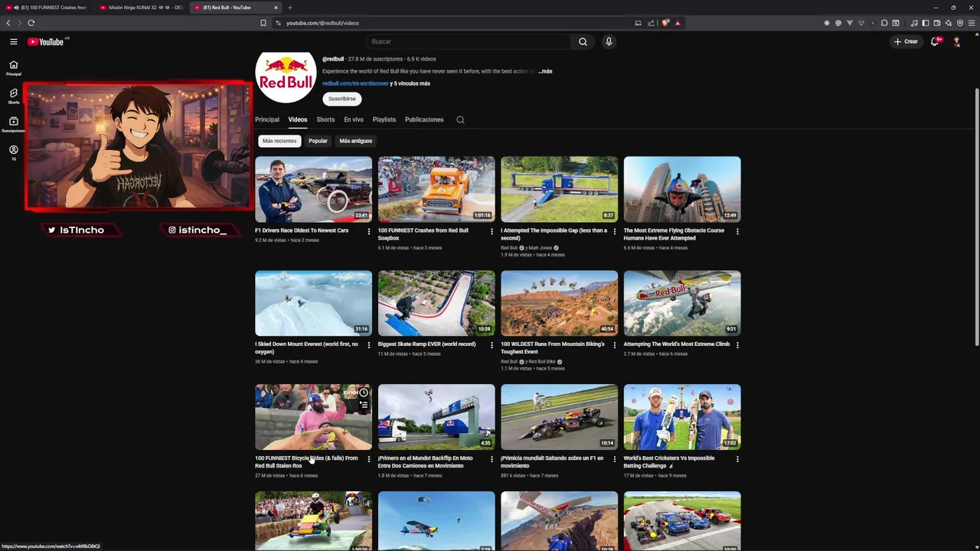Click the page vertical scrollbar
This screenshot has width=980, height=551.
(x=975, y=216)
